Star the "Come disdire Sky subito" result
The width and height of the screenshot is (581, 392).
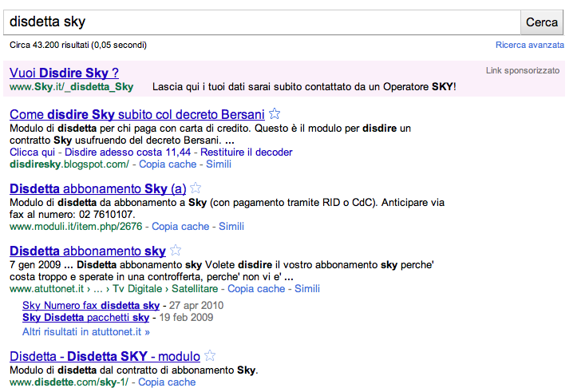pyautogui.click(x=274, y=114)
